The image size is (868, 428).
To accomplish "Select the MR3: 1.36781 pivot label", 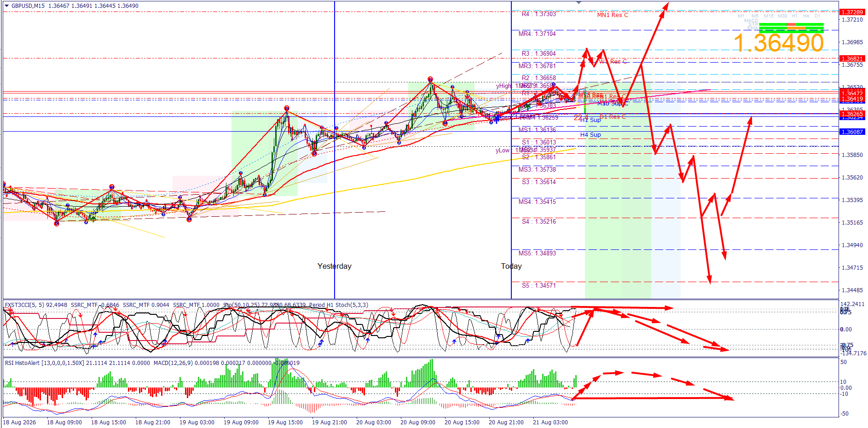I will [537, 66].
